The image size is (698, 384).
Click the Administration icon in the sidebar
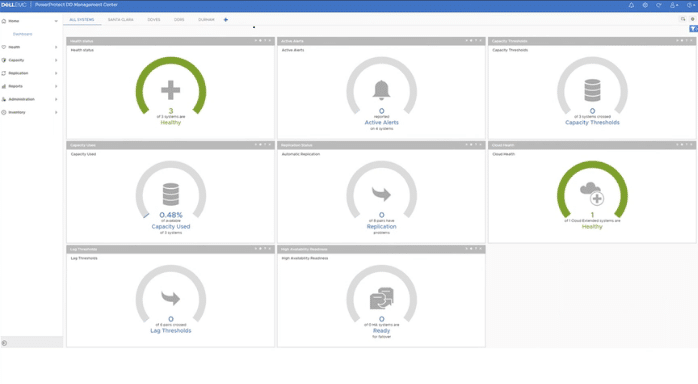click(x=4, y=99)
